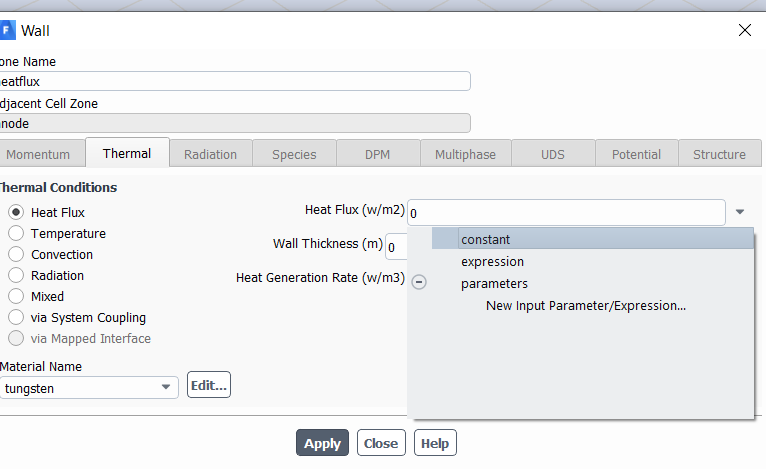This screenshot has width=766, height=469.
Task: Choose the Temperature thermal condition
Action: [x=16, y=233]
